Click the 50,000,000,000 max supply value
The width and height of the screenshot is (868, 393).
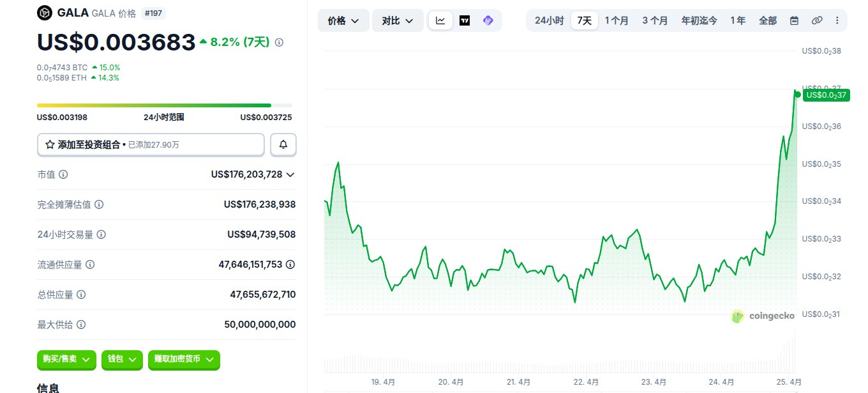[260, 325]
